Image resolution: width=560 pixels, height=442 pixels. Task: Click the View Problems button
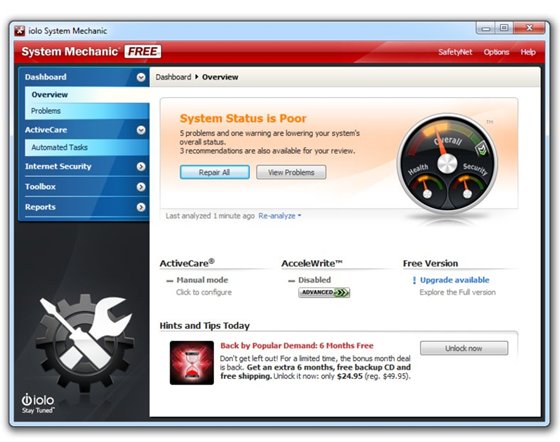click(291, 172)
